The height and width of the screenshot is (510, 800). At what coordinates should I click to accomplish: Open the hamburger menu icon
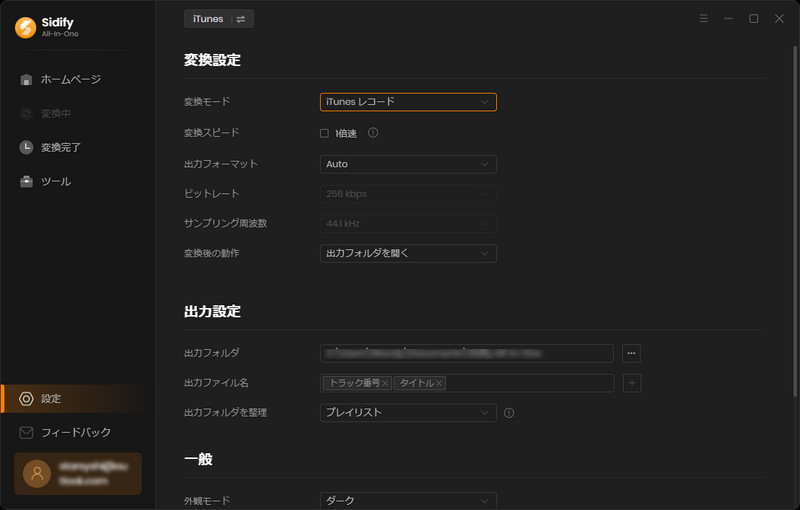pos(704,18)
